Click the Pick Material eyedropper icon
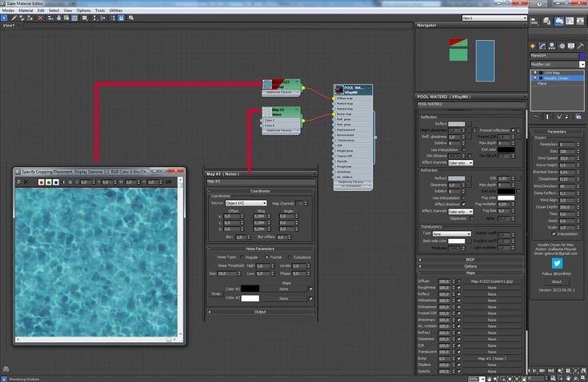This screenshot has width=588, height=382. 13,17
